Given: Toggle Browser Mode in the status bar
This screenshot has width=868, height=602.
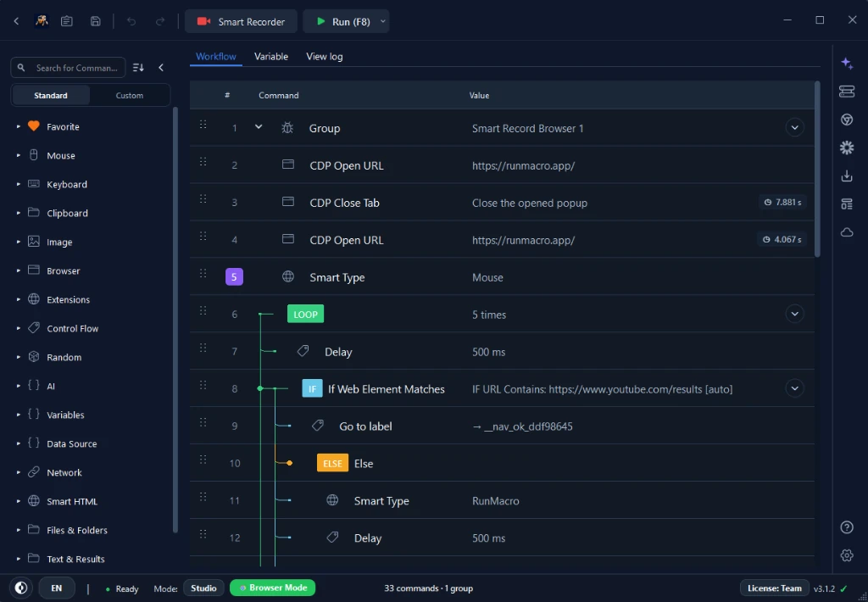Looking at the screenshot, I should click(272, 588).
